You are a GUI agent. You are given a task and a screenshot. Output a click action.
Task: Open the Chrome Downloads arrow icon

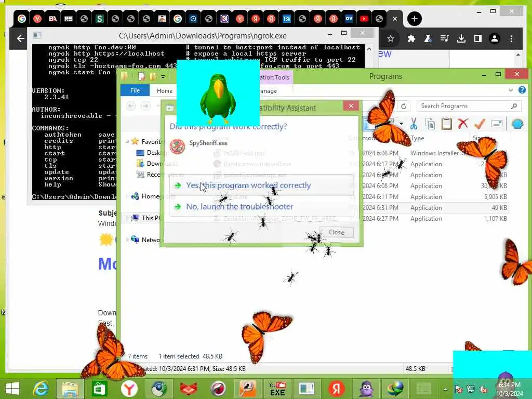[461, 38]
